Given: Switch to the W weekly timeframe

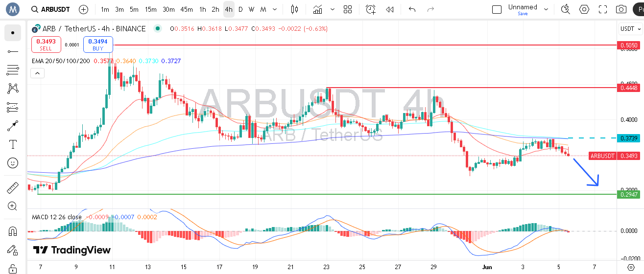Looking at the screenshot, I should [x=251, y=9].
